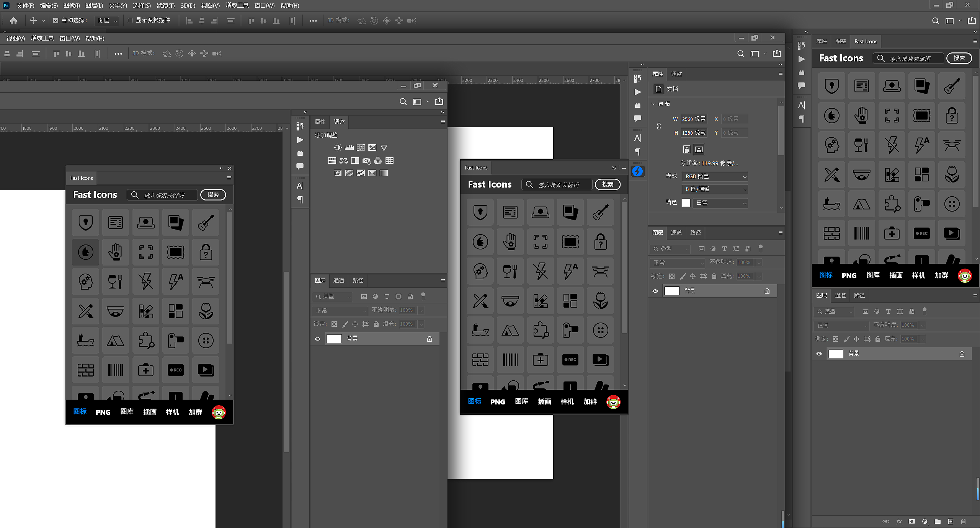The height and width of the screenshot is (528, 980).
Task: Click the search keyword field in the center Fast Icons panel
Action: 557,184
